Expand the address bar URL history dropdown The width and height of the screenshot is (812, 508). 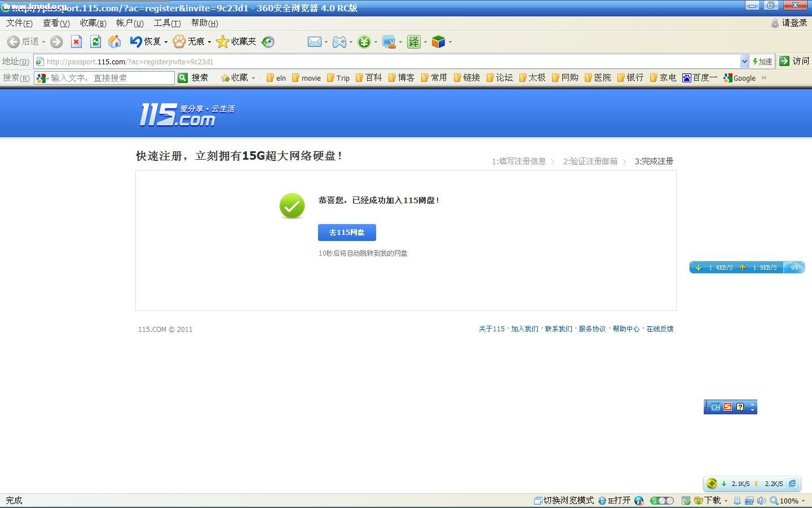point(744,62)
